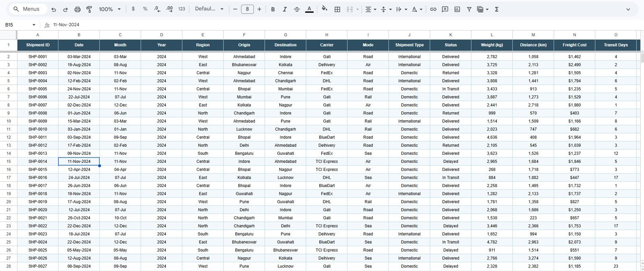644x271 pixels.
Task: Open text rotation dropdown
Action: [x=421, y=9]
